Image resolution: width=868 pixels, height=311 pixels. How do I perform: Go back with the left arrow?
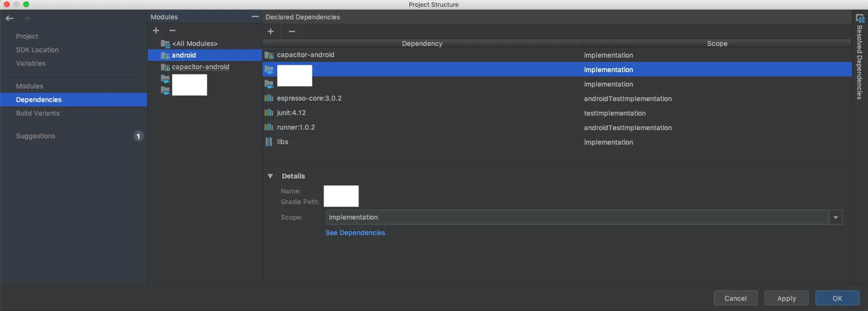coord(10,18)
